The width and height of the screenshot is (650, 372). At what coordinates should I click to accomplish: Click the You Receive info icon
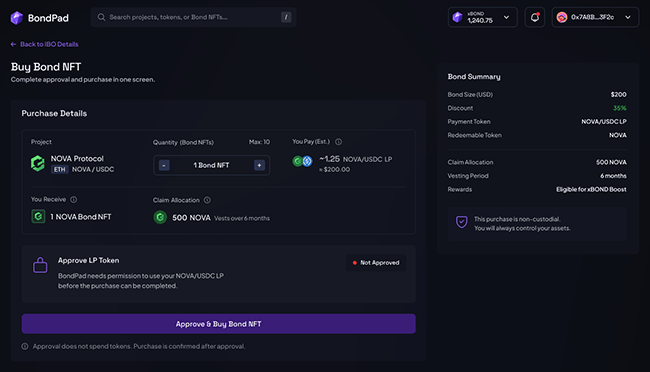coord(73,199)
